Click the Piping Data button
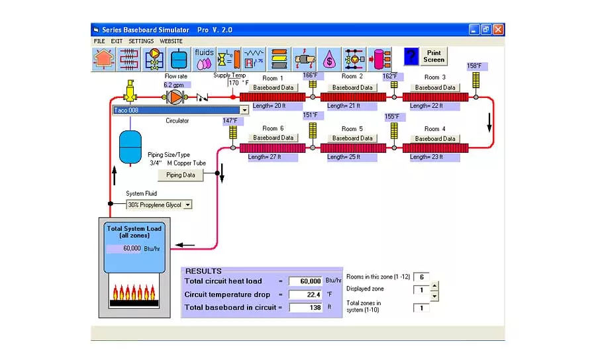Viewport: 596px width, 364px height. pyautogui.click(x=180, y=175)
